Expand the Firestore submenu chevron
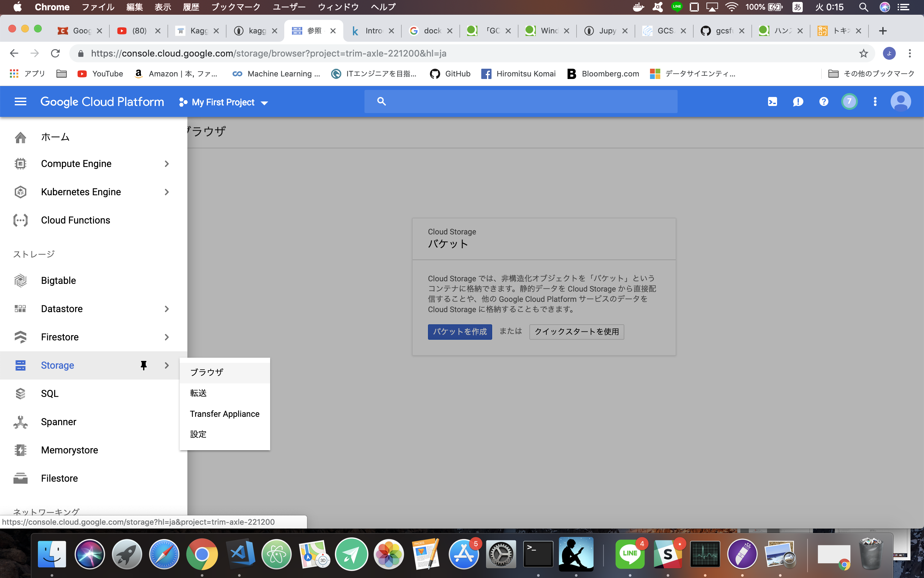This screenshot has width=924, height=578. (x=167, y=337)
